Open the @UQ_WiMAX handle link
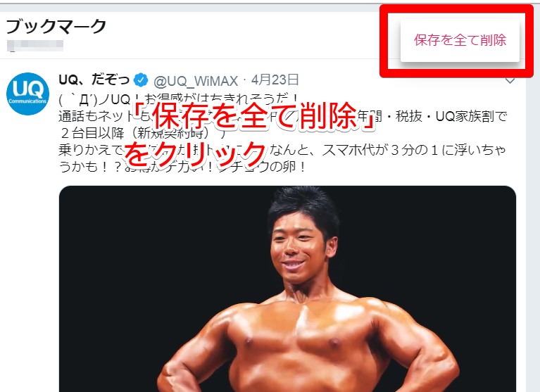 pos(196,81)
